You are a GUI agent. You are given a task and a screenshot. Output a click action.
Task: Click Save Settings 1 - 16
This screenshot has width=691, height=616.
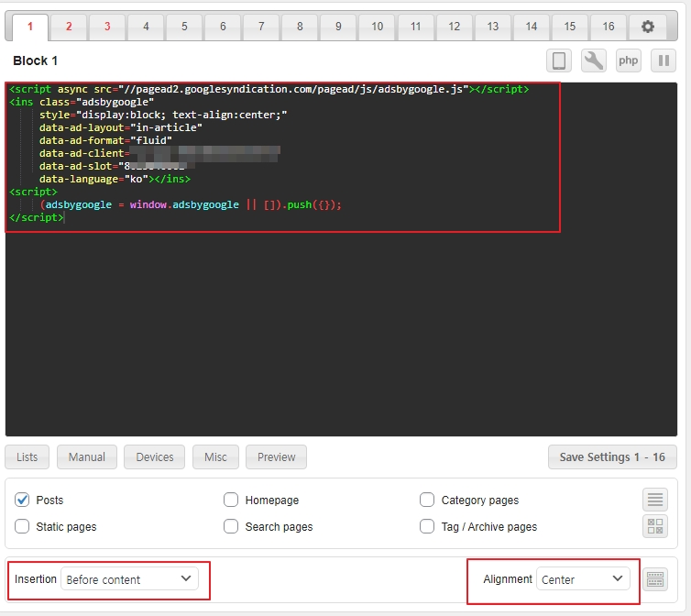click(612, 456)
